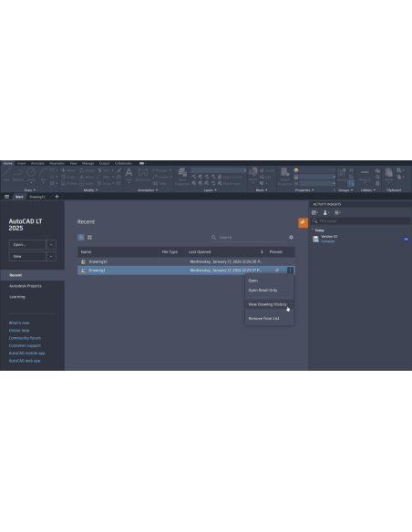Open the dropdown arrow beside Open button
412x532 pixels.
click(x=51, y=245)
